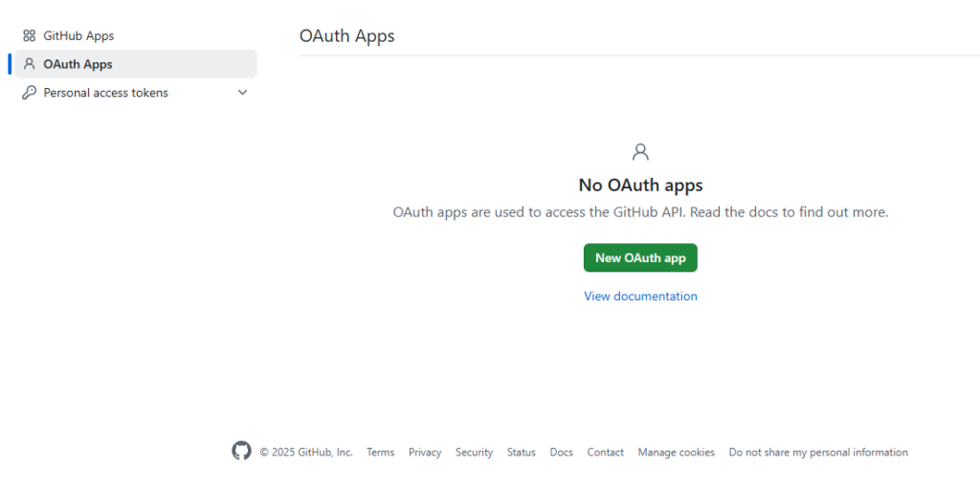
Task: Open the Terms footer link
Action: click(381, 452)
